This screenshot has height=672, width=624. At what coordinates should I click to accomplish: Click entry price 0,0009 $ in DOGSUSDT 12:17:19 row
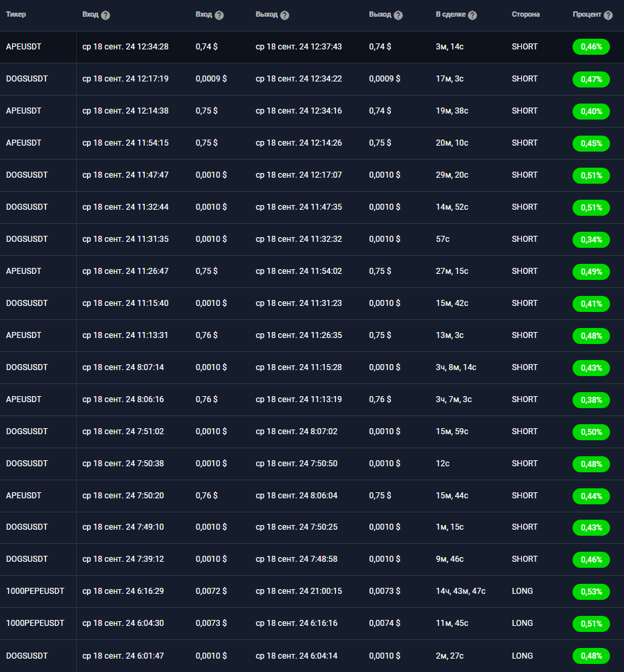[211, 79]
